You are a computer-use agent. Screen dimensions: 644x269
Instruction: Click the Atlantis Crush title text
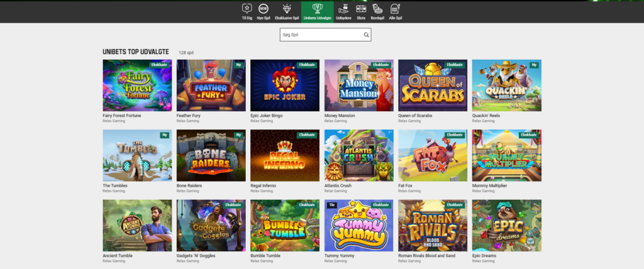point(339,185)
